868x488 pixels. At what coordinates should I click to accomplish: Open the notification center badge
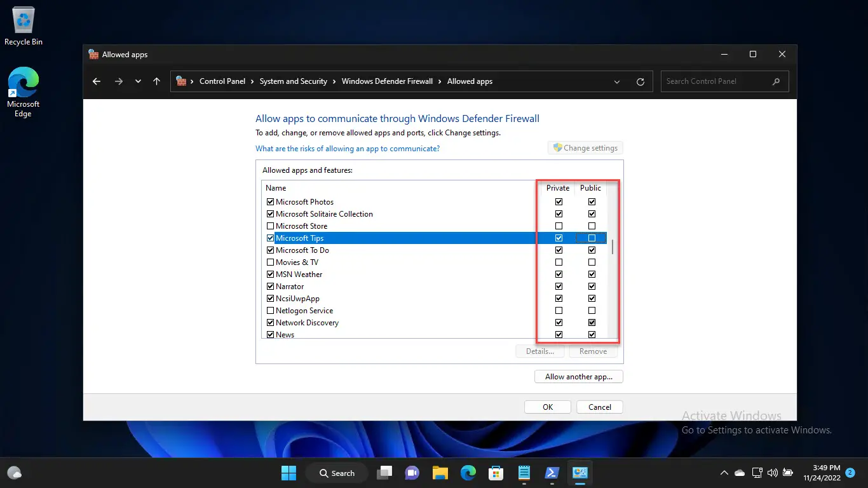850,473
